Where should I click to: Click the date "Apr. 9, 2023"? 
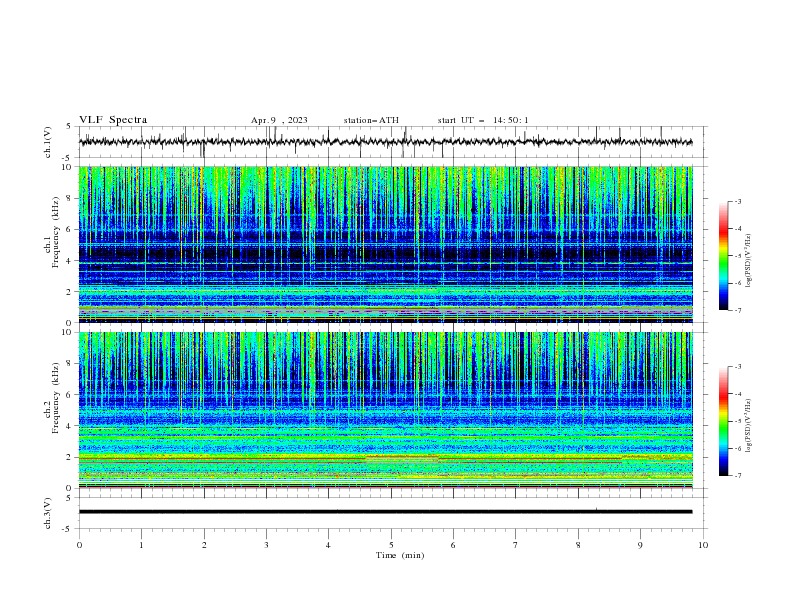[279, 120]
